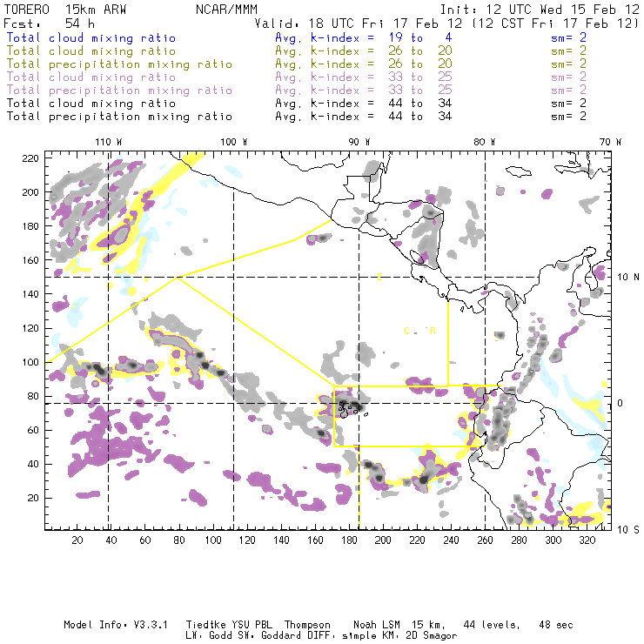Click the black 'Total precipitation mixing ratio' legend label
644x644 pixels.
pyautogui.click(x=119, y=117)
